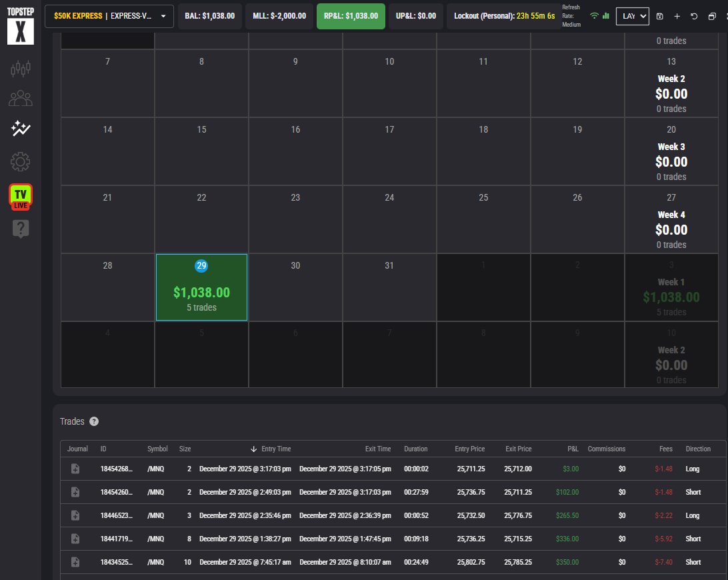The image size is (728, 580).
Task: Click the 25,802.75 entry price cell
Action: (471, 562)
